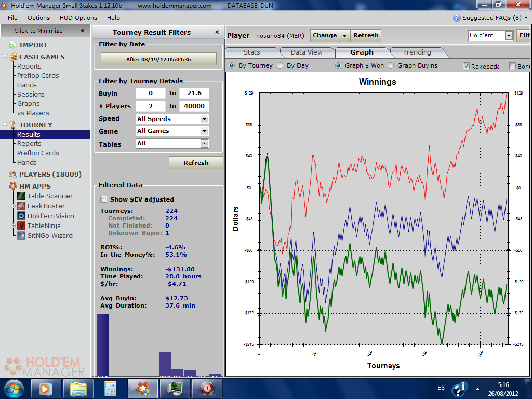Open the Options menu
The height and width of the screenshot is (399, 532).
coord(38,18)
